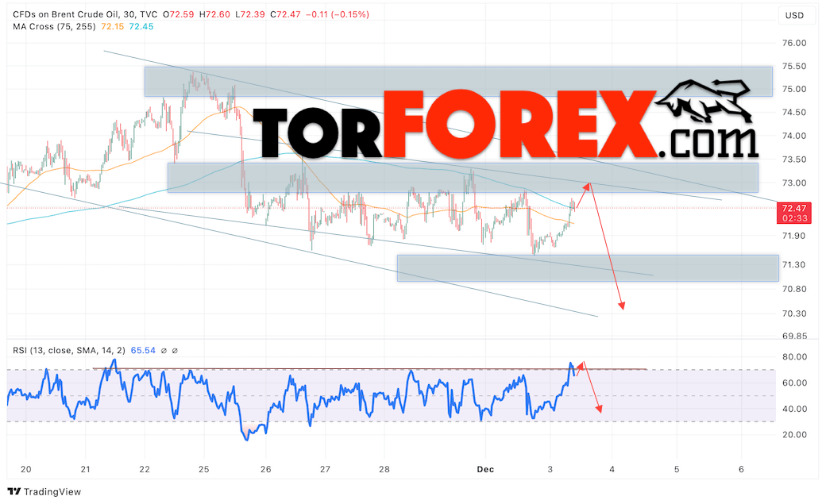Click the 70.30 price axis label
The height and width of the screenshot is (504, 826).
794,314
